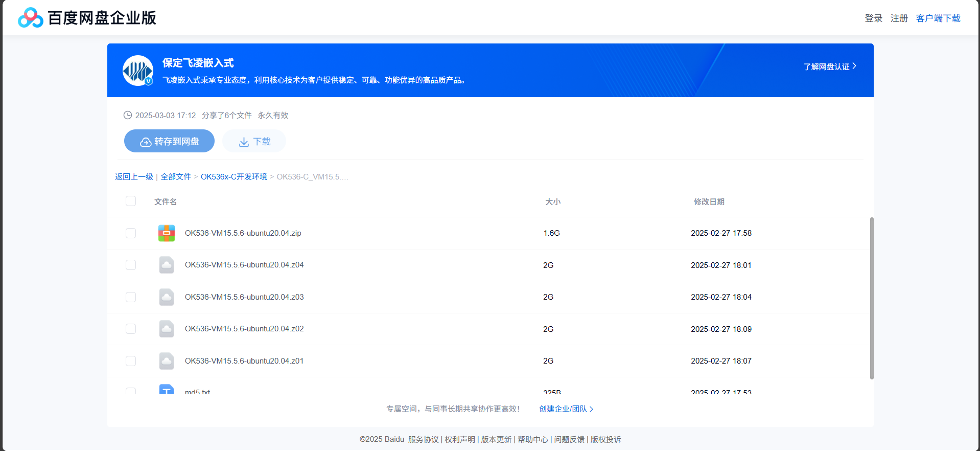Click the zip archive icon for OK536-VM15.5.6-ubuntu20.04.zip
The image size is (980, 451).
(167, 233)
